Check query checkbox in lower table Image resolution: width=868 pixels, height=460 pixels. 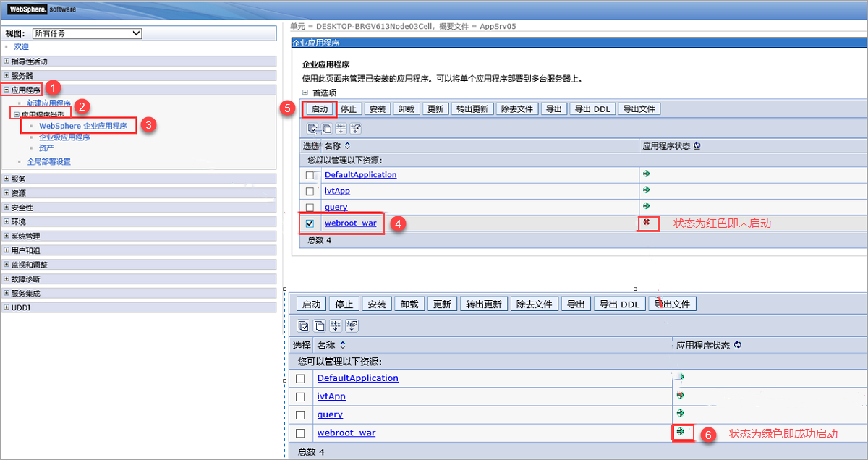[x=300, y=415]
